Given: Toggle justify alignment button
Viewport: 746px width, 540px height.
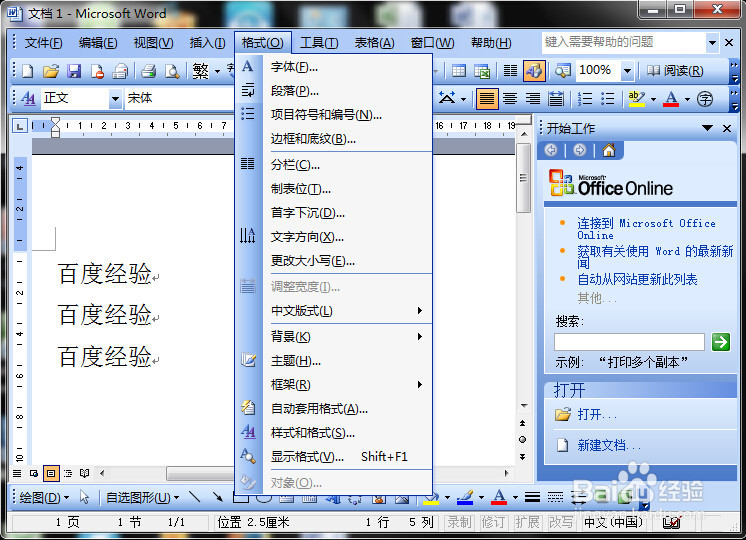Looking at the screenshot, I should click(x=487, y=98).
